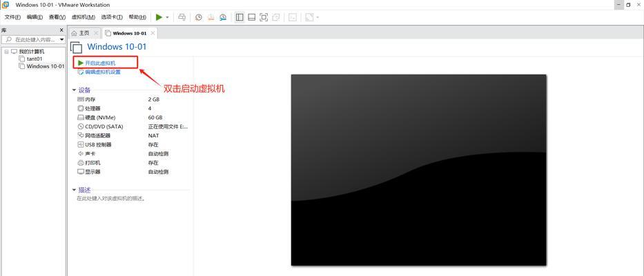Collapse the 设备 section
The image size is (644, 276).
pos(74,90)
